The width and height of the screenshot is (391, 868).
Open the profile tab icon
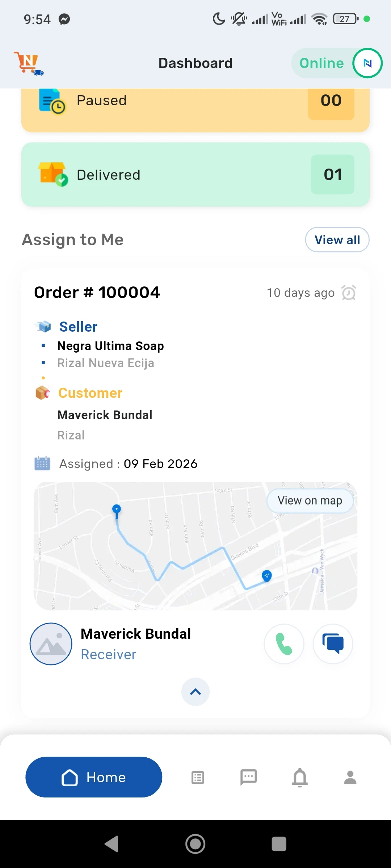pos(350,777)
